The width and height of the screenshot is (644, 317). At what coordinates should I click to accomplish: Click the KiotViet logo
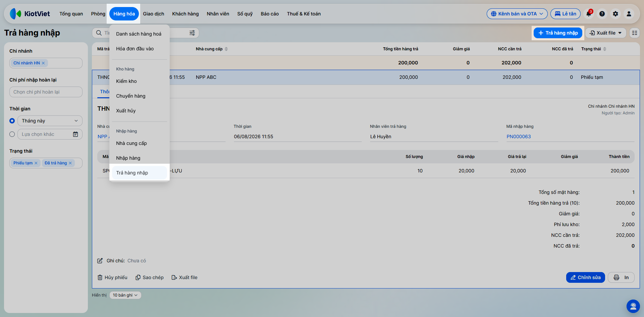click(x=30, y=14)
